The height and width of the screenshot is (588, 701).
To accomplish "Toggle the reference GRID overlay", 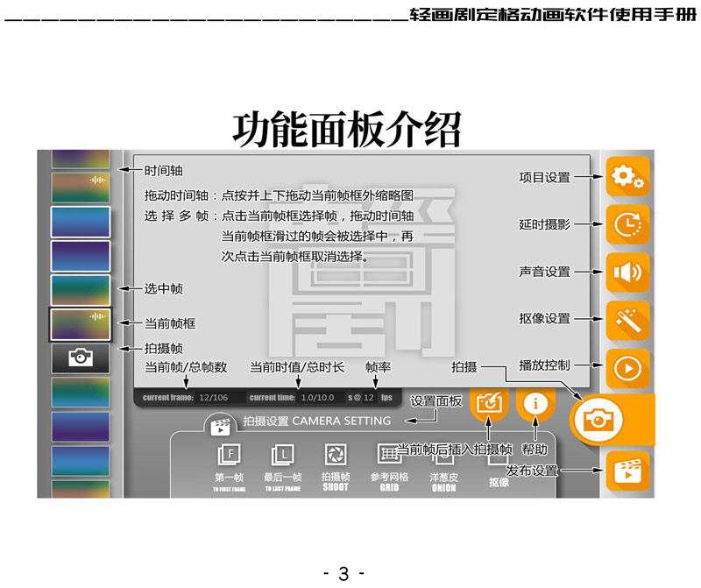I will pos(389,454).
